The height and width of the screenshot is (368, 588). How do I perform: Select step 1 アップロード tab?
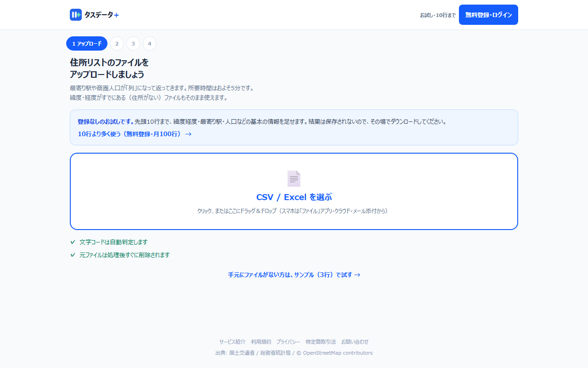[x=87, y=44]
